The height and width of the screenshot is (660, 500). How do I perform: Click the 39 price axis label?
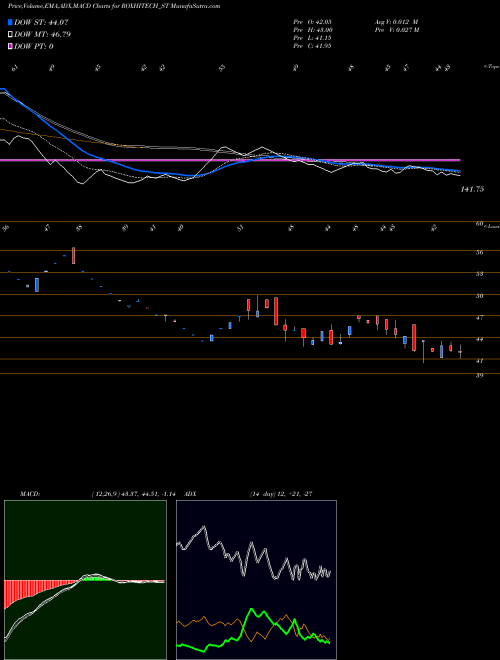479,375
